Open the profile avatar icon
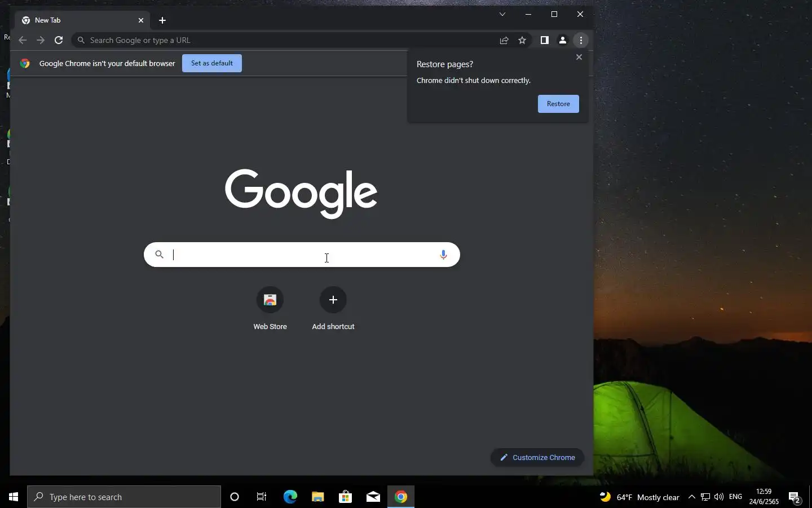 (562, 40)
